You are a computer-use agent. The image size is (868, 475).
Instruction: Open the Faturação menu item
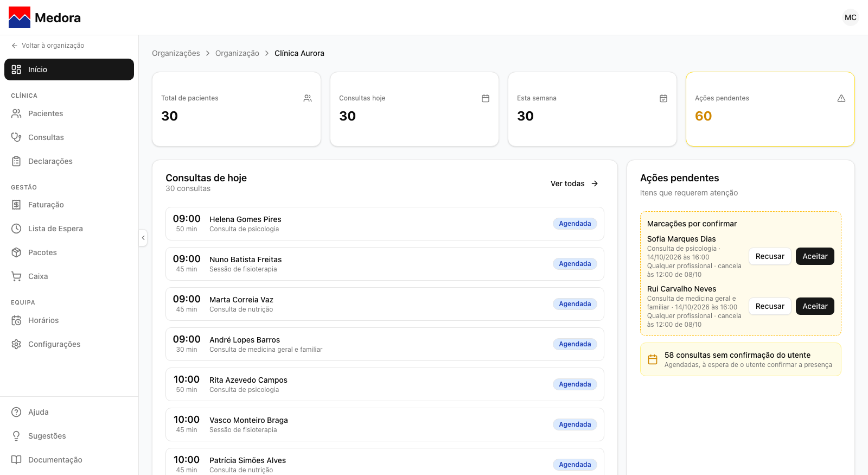click(x=69, y=205)
